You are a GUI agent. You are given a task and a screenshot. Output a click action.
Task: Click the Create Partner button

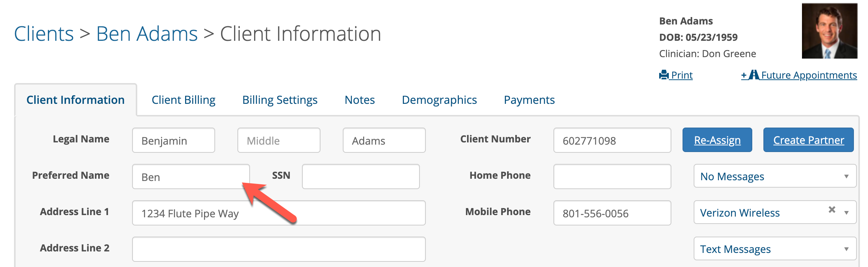point(808,140)
